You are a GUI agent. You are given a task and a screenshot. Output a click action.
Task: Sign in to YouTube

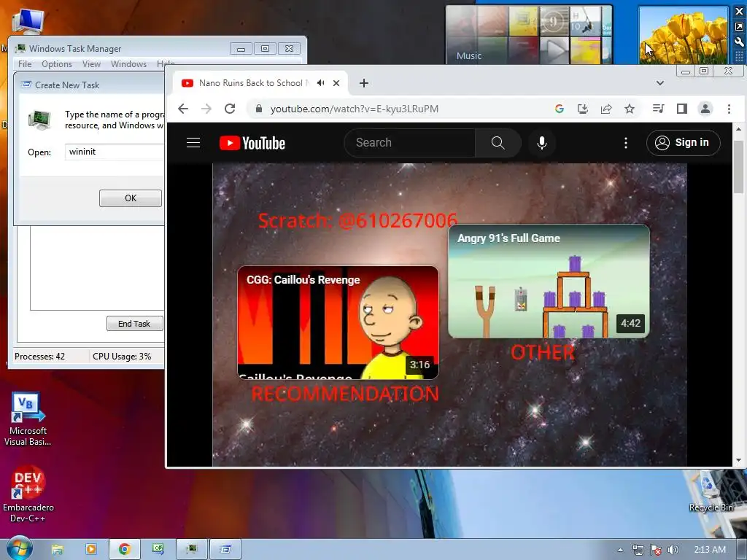click(683, 142)
